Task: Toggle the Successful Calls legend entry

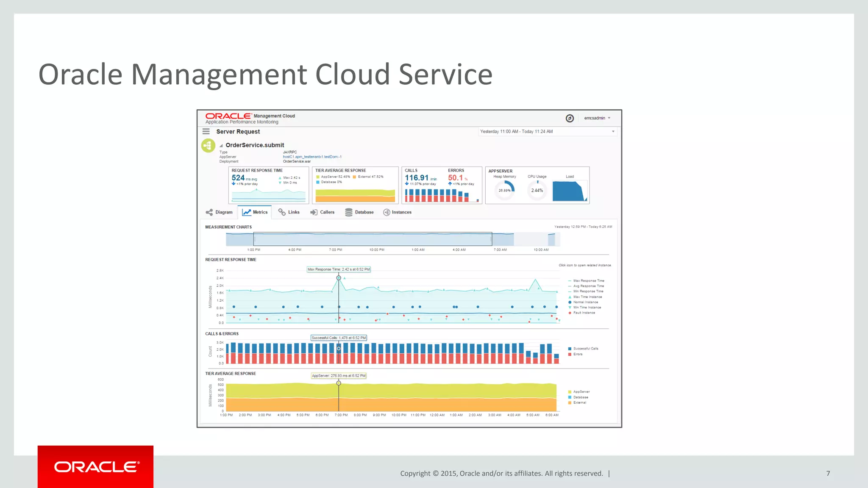Action: point(583,349)
